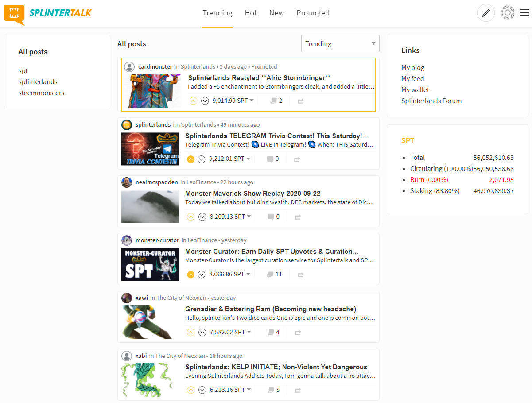Upvote the Alric Stormbringer post
Screen dimensions: 532x403
pyautogui.click(x=193, y=101)
